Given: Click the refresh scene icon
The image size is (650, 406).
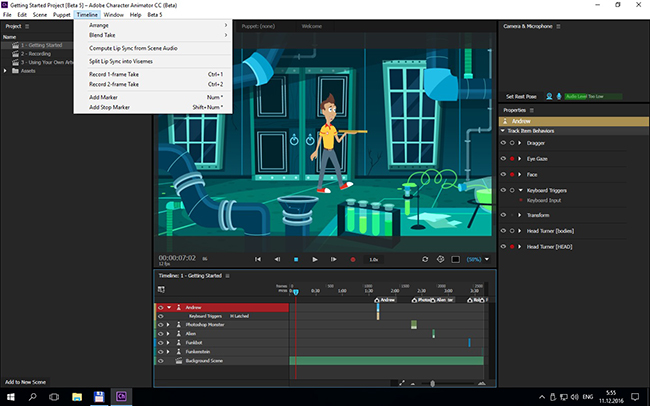Looking at the screenshot, I should pos(424,259).
